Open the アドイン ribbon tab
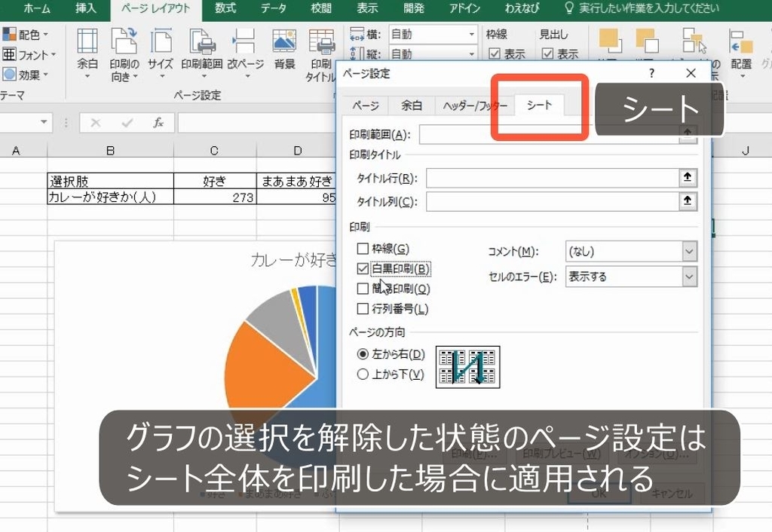Viewport: 772px width, 532px height. point(464,8)
